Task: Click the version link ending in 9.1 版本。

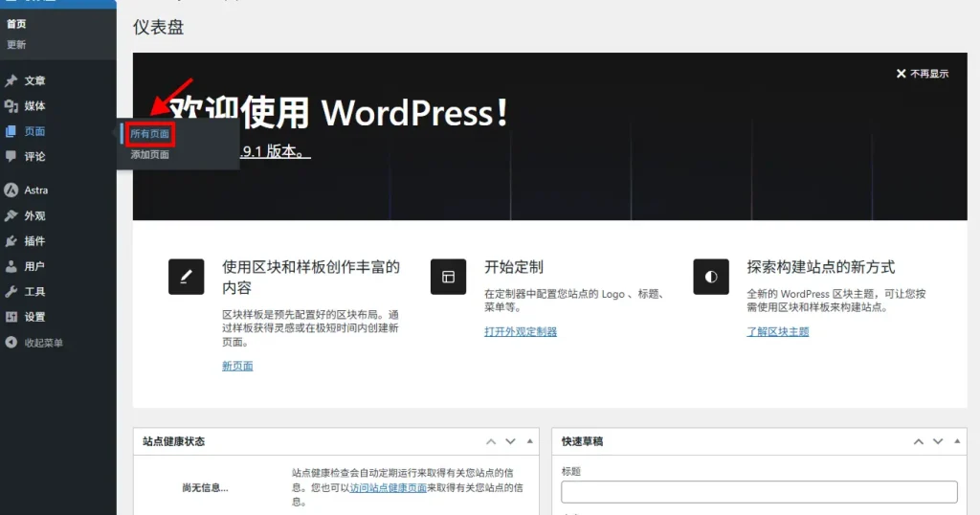Action: pos(275,151)
